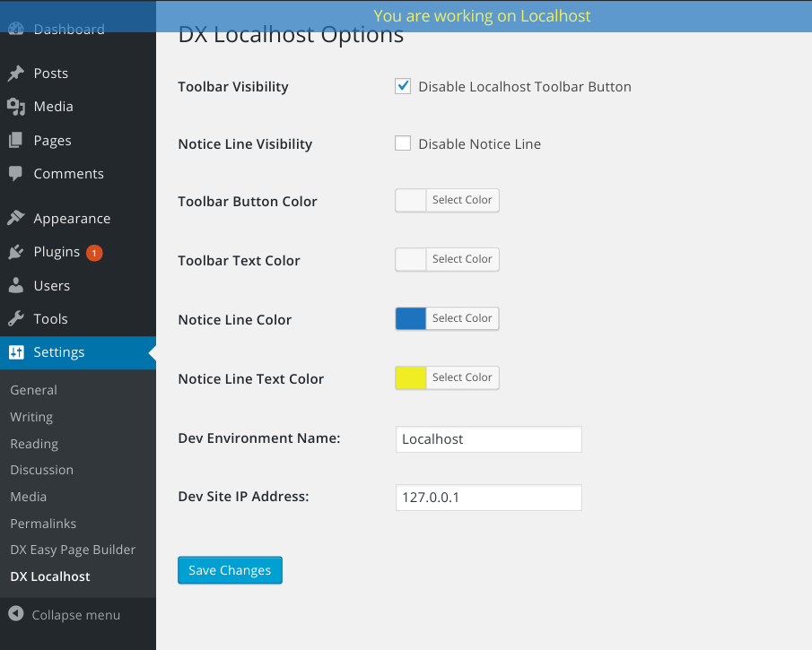
Task: Click the yellow Notice Line Text Color swatch
Action: 411,377
